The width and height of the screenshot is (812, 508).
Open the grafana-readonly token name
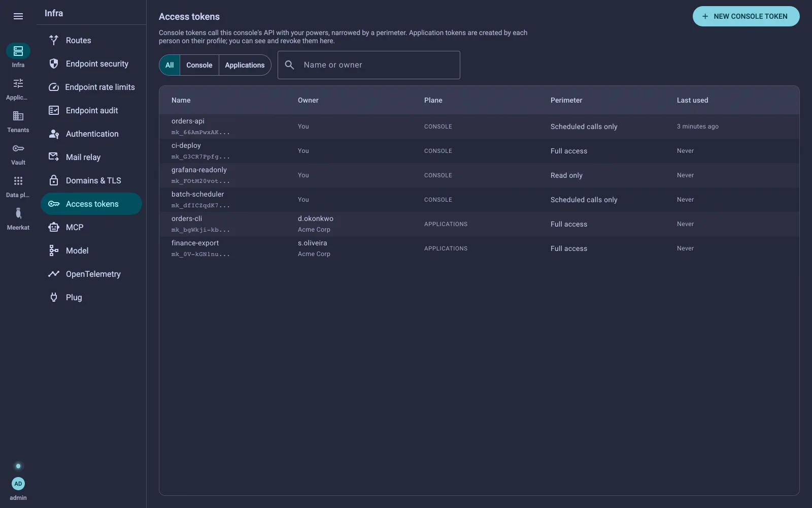click(199, 170)
